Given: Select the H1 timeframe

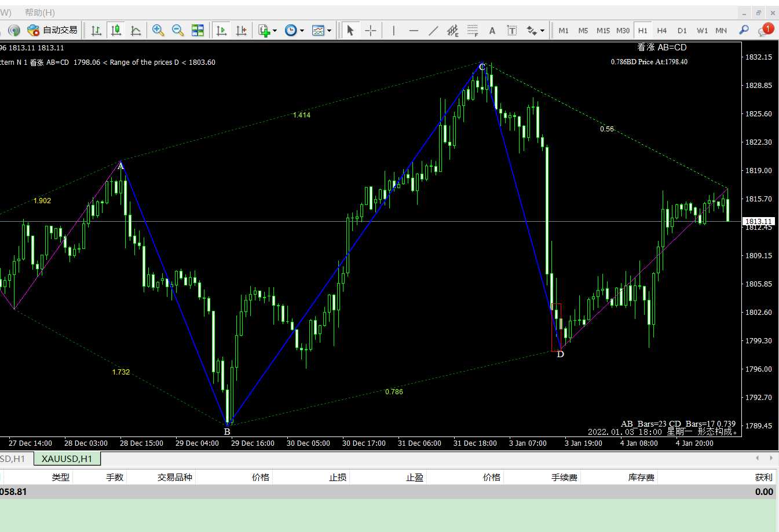Looking at the screenshot, I should 643,31.
